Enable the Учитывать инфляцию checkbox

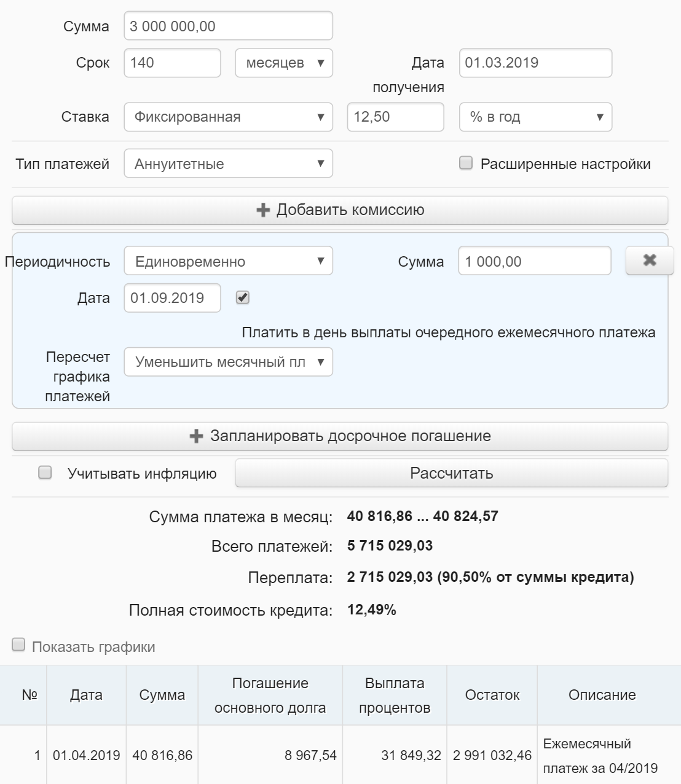[45, 472]
